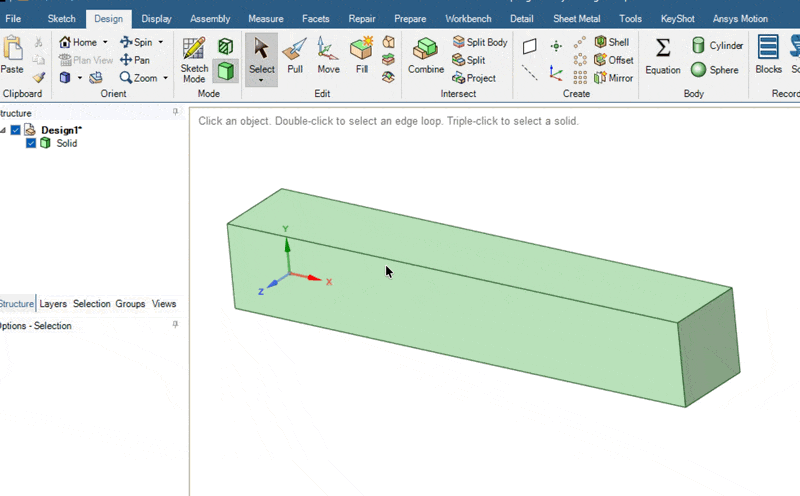The image size is (800, 496).
Task: Open the Combine tool
Action: [x=426, y=55]
